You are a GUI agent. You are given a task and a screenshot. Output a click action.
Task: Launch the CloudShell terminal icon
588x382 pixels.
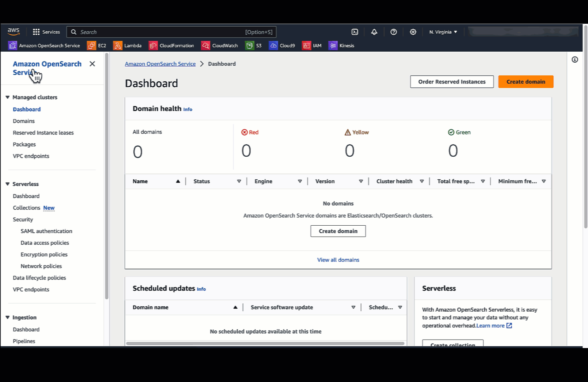pos(355,32)
